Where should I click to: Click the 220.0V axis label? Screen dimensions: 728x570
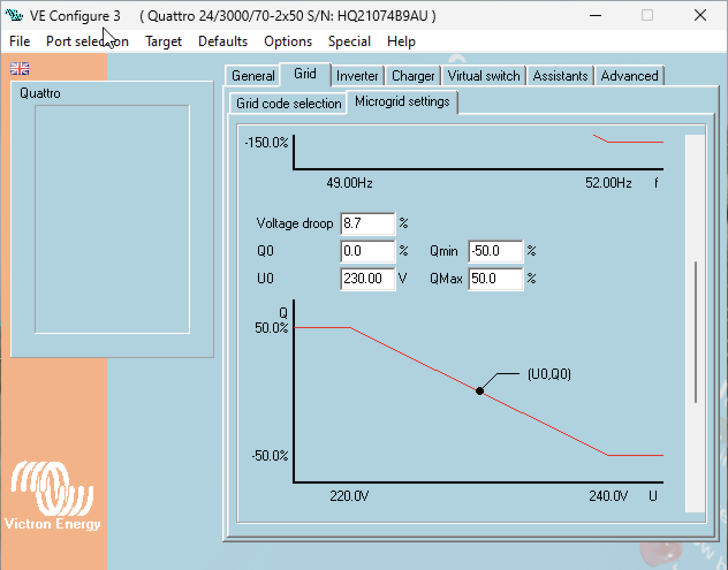(349, 496)
